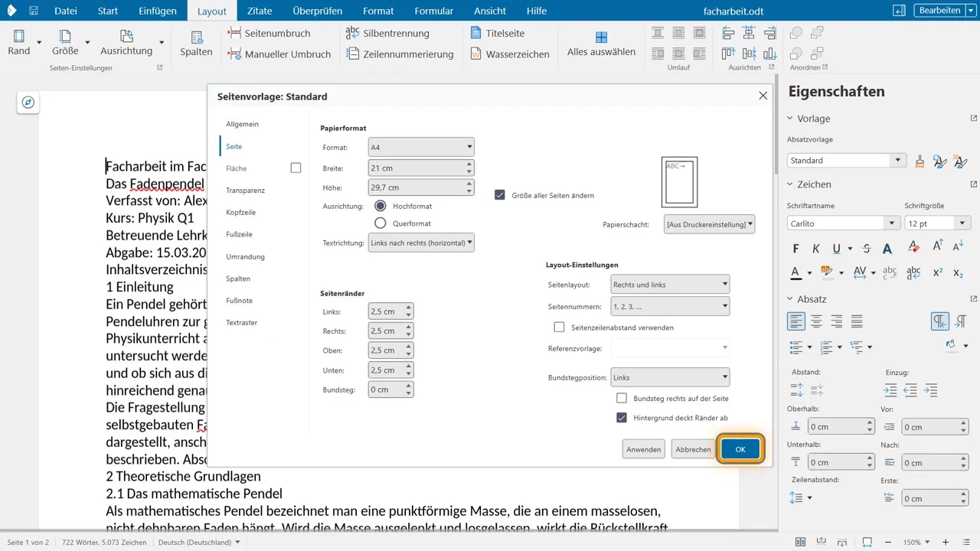Open the Einfügen ribbon tab
The width and height of the screenshot is (980, 551).
click(158, 11)
